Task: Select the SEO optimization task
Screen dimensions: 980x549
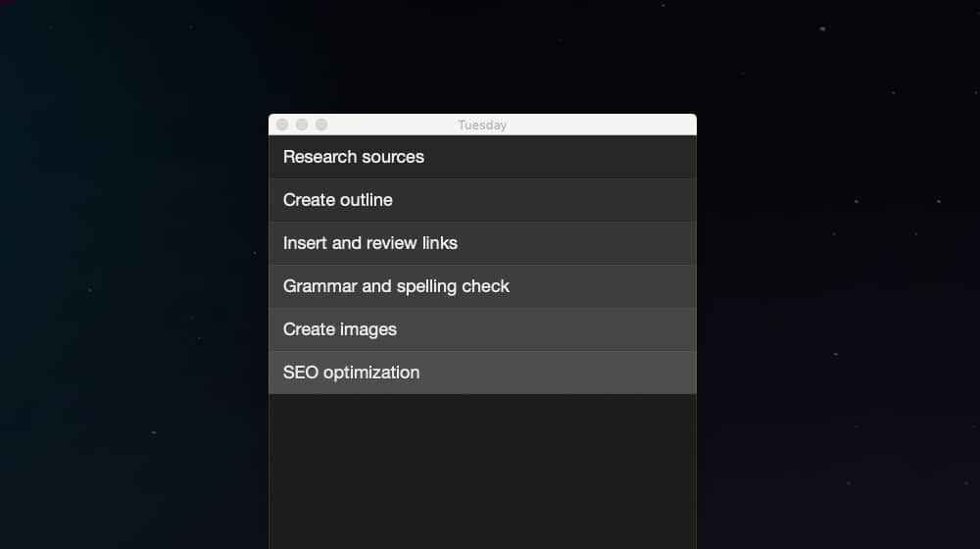Action: [x=482, y=373]
